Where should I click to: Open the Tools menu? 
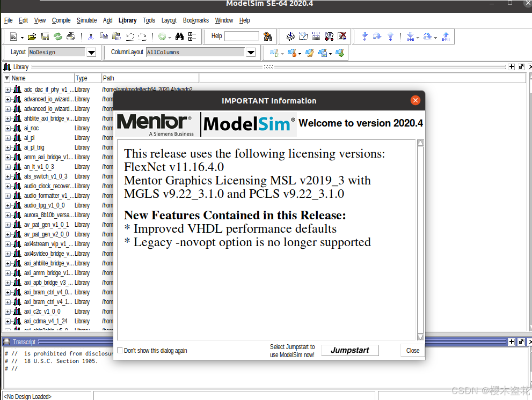point(149,20)
